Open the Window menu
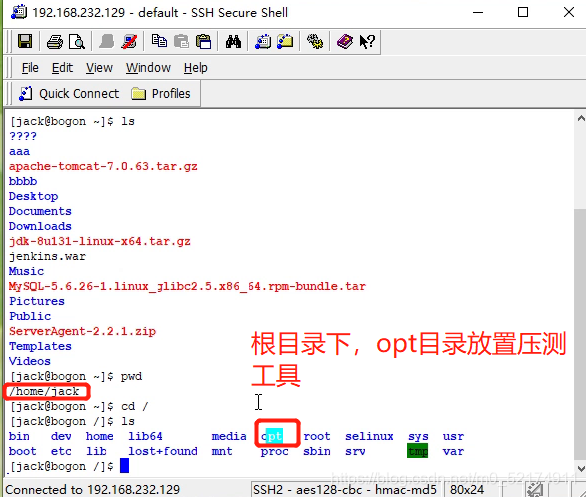The image size is (586, 497). [x=148, y=68]
